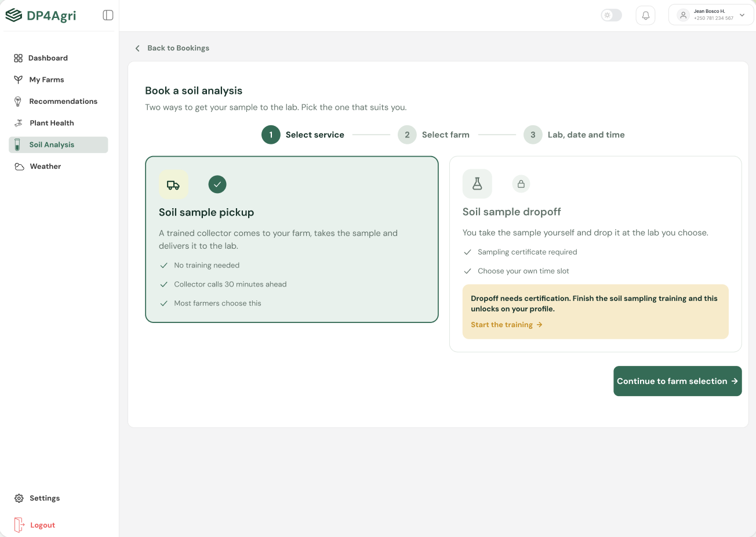756x537 pixels.
Task: Click 'Sampling certificate required' text
Action: pos(528,252)
